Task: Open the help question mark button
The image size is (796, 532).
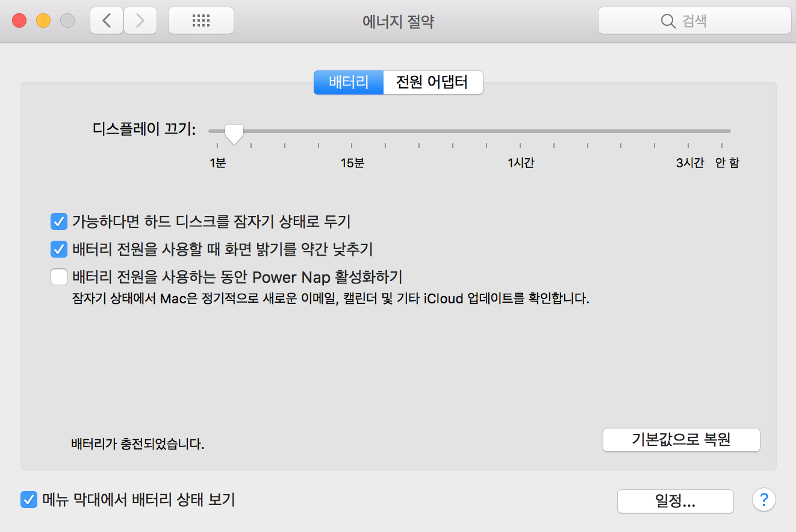Action: 764,500
